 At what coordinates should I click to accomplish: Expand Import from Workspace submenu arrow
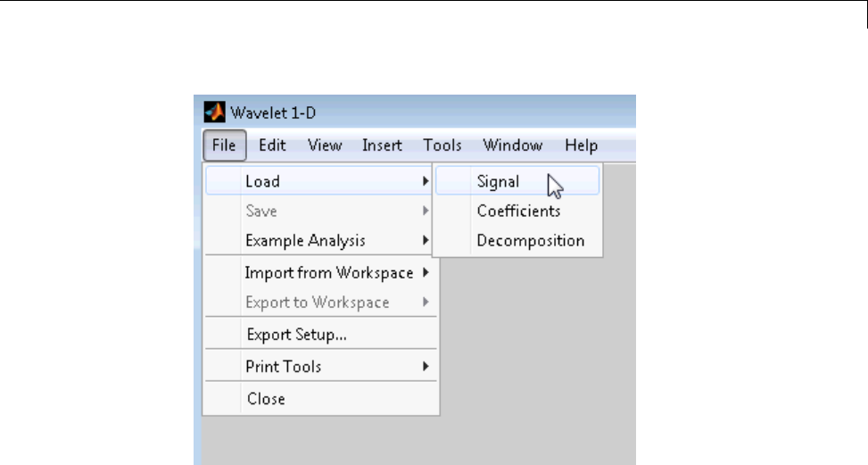[x=426, y=272]
